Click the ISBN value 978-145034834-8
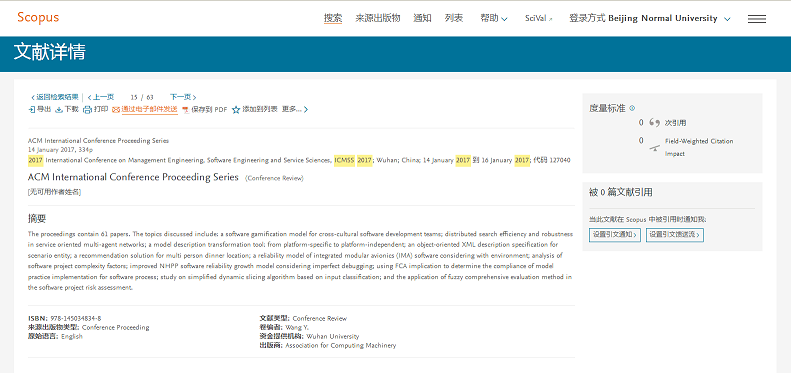Screen dimensions: 791x373 pos(76,318)
